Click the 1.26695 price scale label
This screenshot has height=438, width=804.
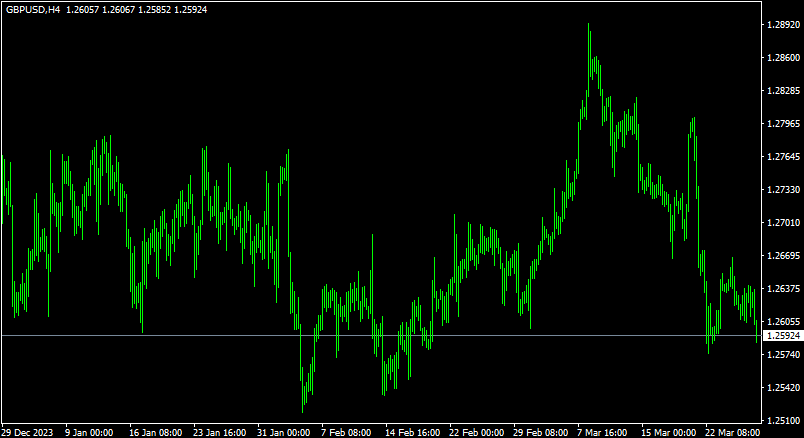[783, 256]
